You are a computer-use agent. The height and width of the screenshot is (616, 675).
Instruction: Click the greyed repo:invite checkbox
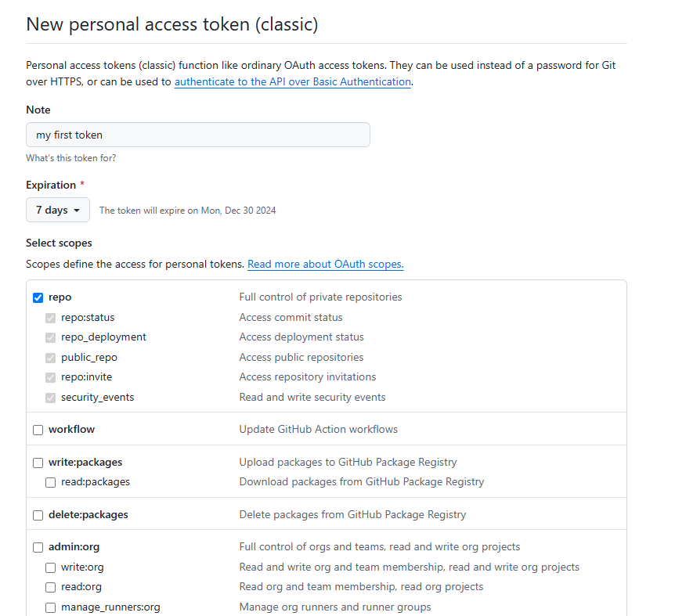point(50,378)
